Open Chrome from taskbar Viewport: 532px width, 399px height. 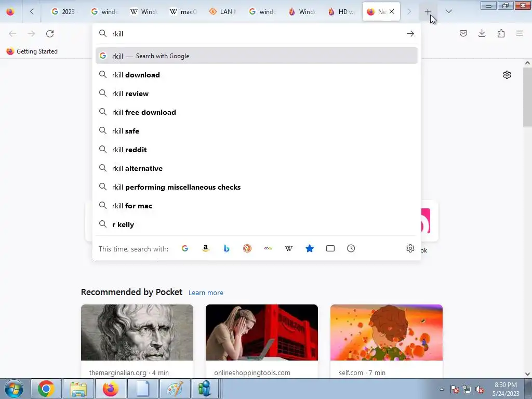click(46, 389)
